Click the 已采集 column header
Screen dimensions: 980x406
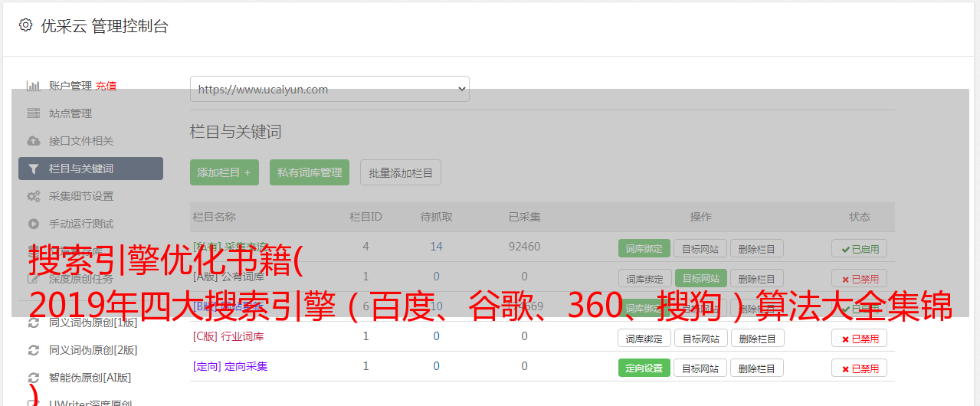tap(524, 217)
